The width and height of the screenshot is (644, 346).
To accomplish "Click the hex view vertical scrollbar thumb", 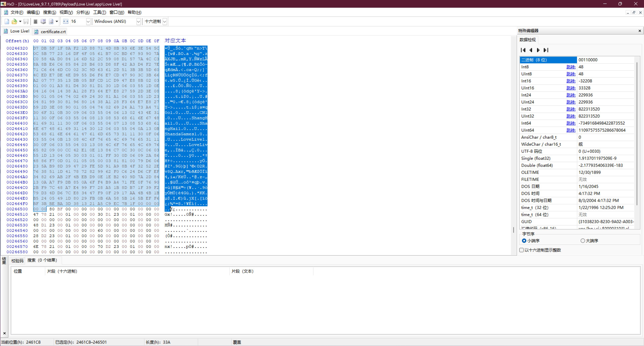I will (x=513, y=230).
